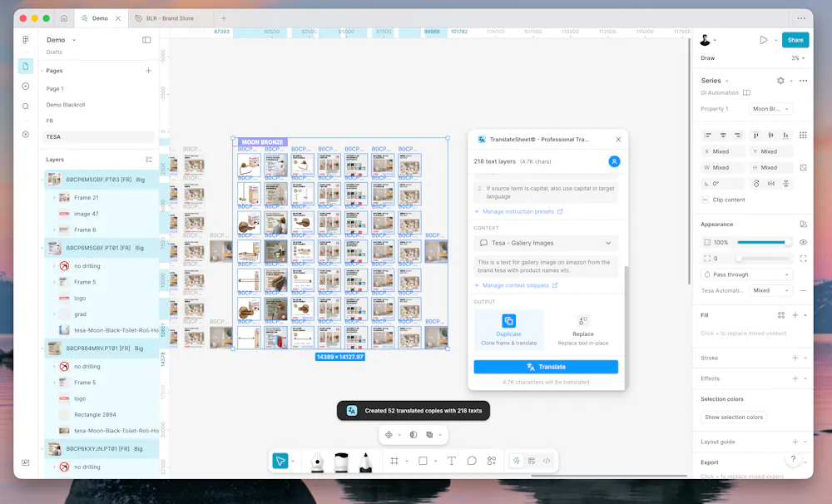
Task: Click the Translate button
Action: click(546, 367)
